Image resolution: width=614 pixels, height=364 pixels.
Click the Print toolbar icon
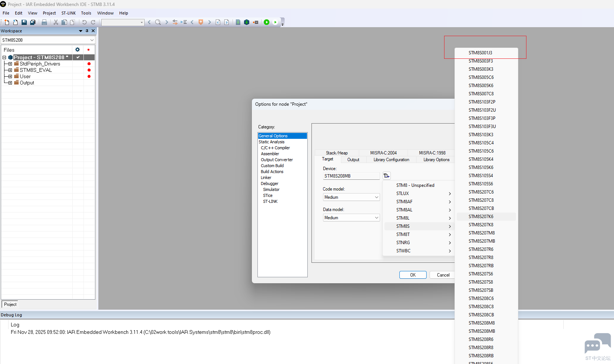44,22
